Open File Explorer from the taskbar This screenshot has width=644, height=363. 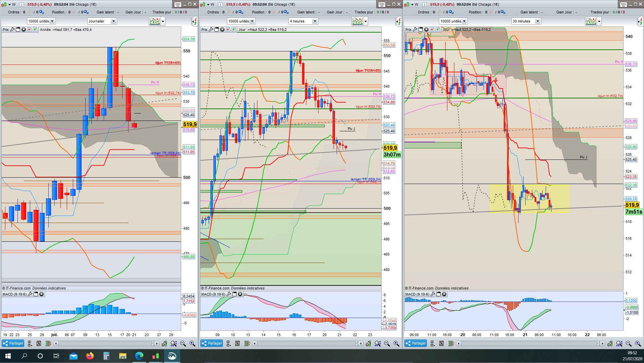coord(122,356)
